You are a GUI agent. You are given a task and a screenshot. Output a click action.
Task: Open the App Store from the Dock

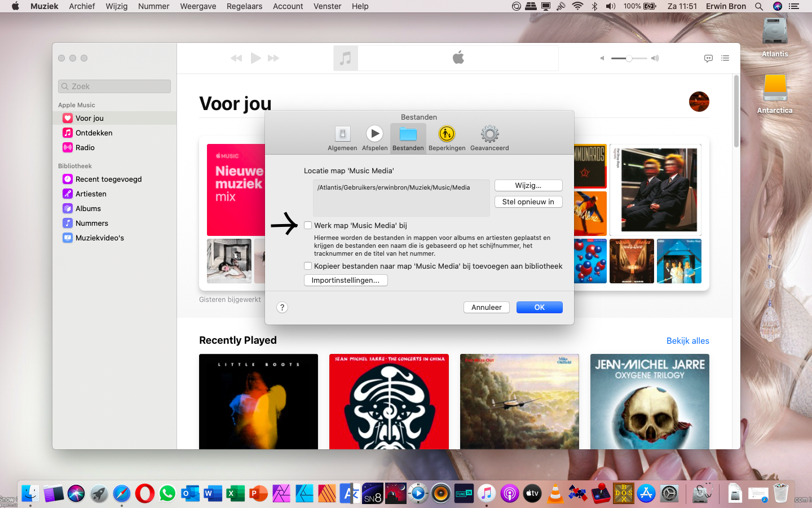(x=646, y=493)
